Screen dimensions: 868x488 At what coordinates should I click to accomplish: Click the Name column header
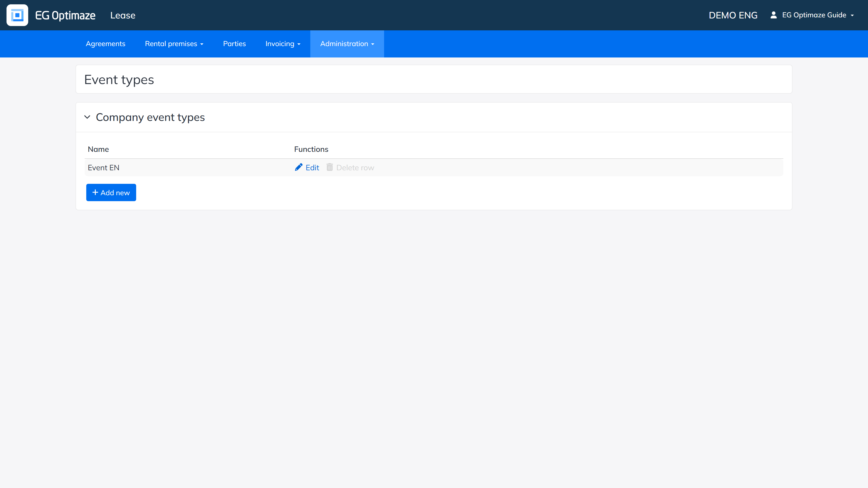[98, 149]
